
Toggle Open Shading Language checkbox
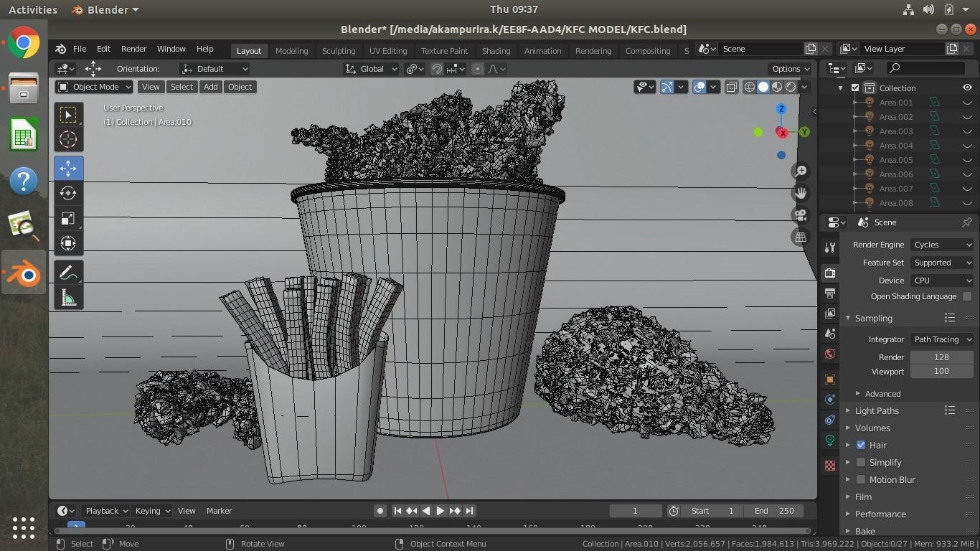pos(967,296)
